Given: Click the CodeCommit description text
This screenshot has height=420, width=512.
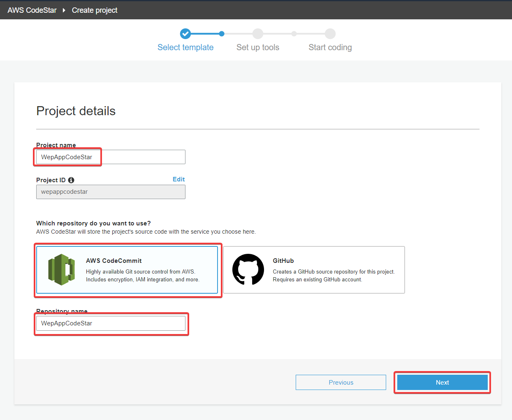Looking at the screenshot, I should (143, 276).
